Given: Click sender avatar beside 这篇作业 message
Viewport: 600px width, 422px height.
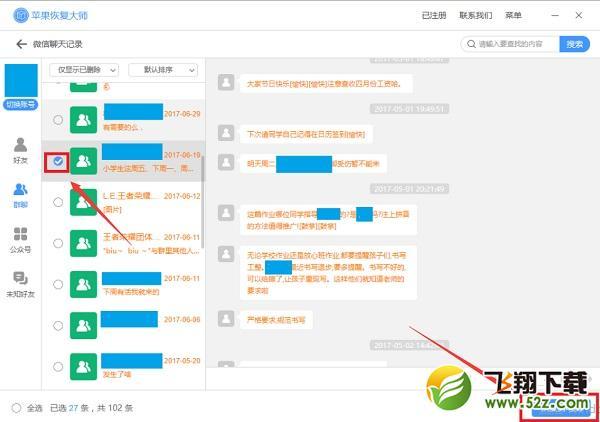Looking at the screenshot, I should [226, 213].
